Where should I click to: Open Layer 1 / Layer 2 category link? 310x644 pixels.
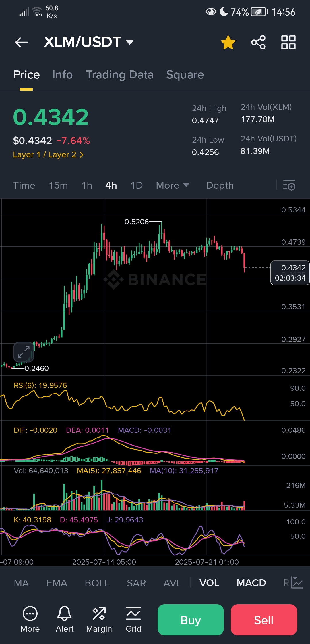(x=48, y=155)
